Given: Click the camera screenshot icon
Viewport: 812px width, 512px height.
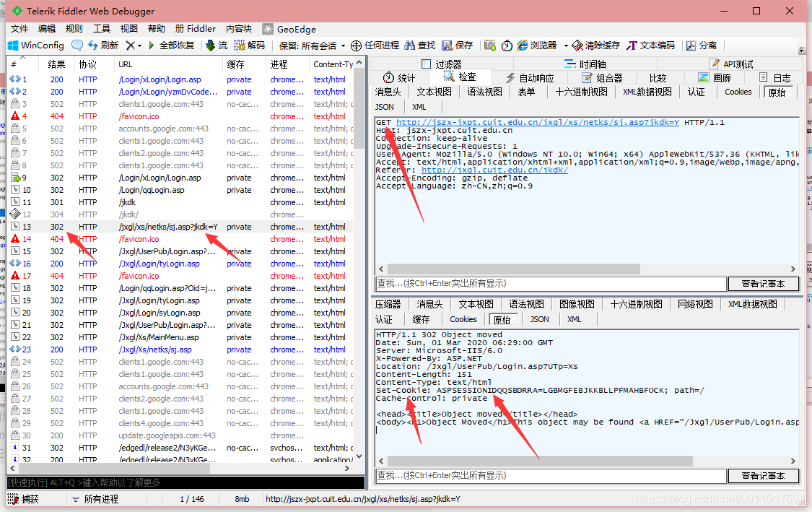Looking at the screenshot, I should [490, 45].
